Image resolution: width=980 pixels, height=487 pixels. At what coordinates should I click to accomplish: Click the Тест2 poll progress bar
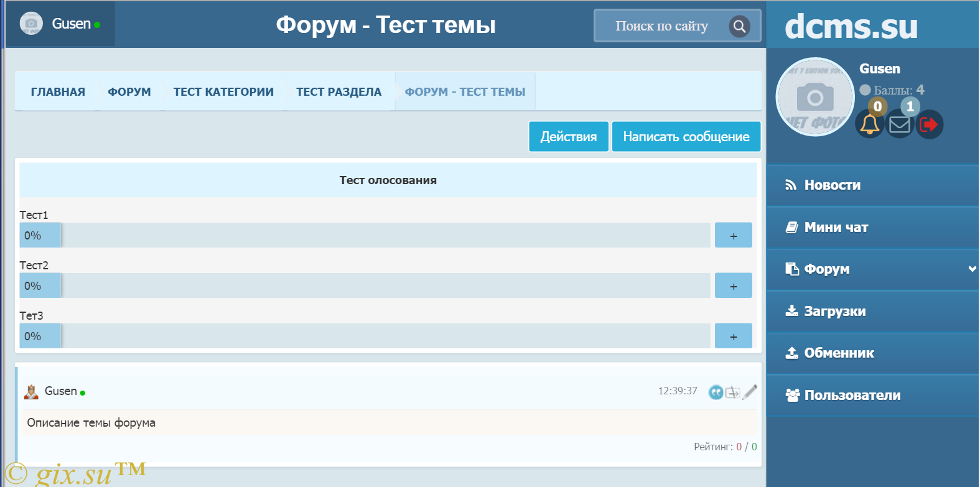click(x=365, y=285)
